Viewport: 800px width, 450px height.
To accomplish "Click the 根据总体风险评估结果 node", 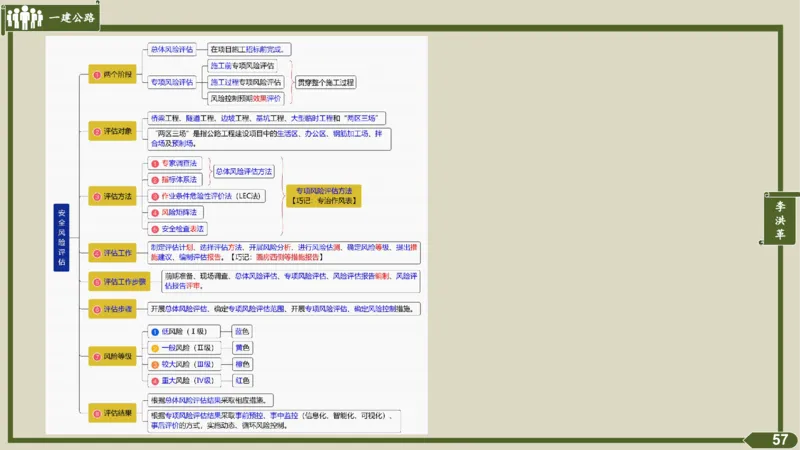I will (x=210, y=400).
